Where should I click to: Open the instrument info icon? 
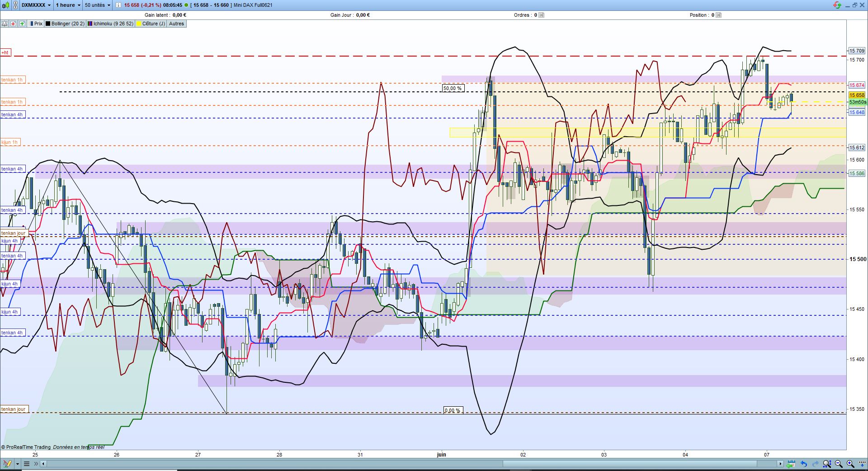tap(118, 5)
